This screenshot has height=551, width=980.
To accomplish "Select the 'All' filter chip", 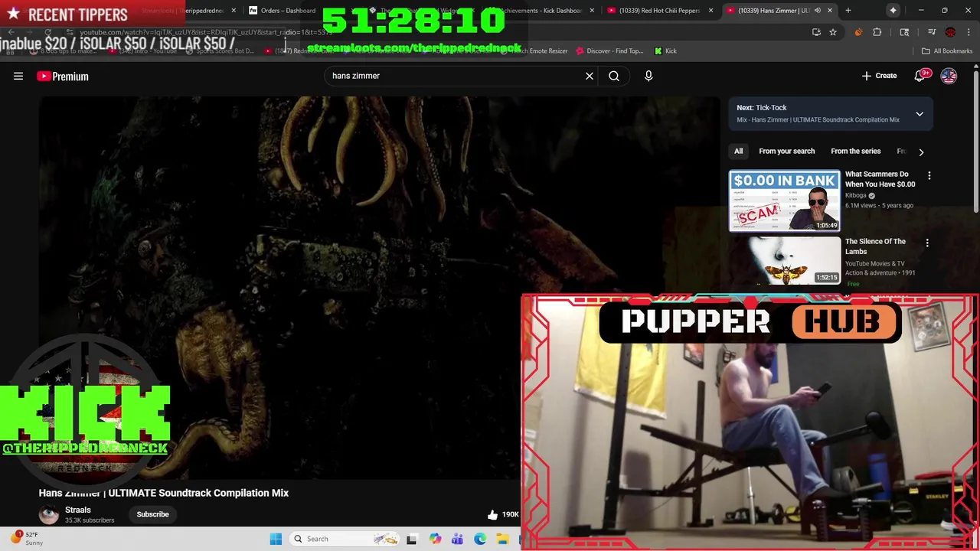I will tap(738, 152).
